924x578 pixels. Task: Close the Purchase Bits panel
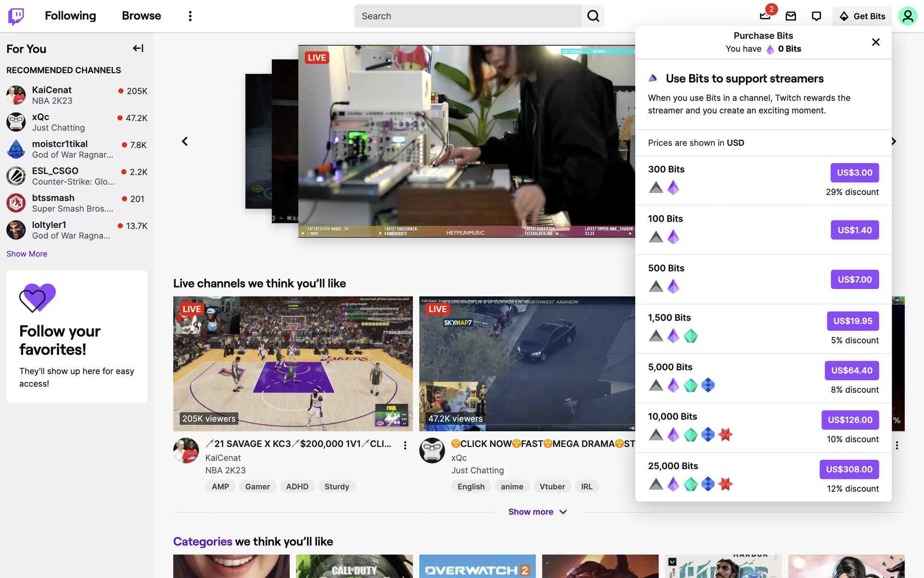(875, 42)
